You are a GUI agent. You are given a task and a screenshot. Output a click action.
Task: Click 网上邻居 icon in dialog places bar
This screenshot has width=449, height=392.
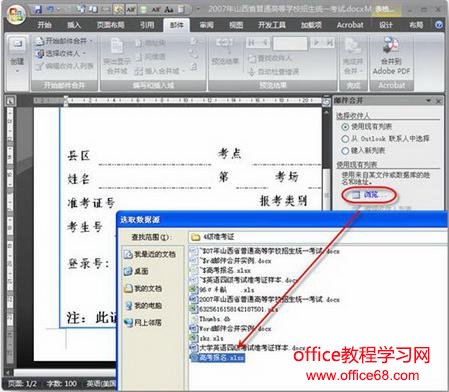pos(128,322)
